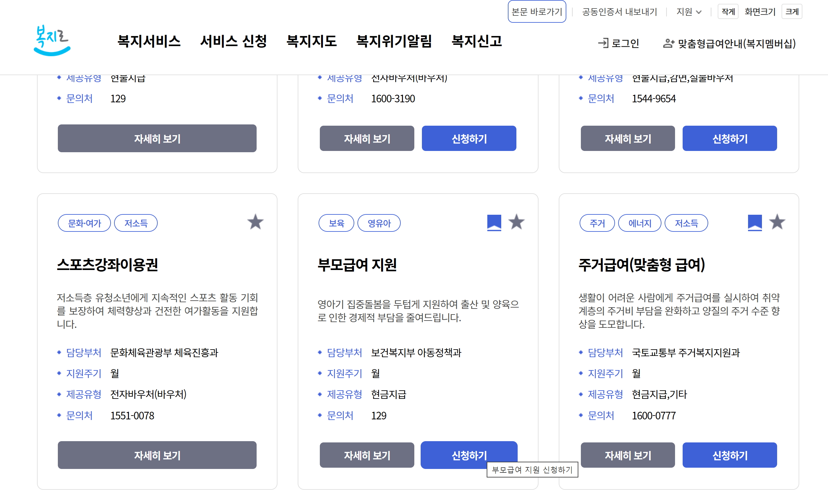Click the 맞춤형급여안내 membership person icon
Viewport: 828px width, 504px height.
(668, 43)
